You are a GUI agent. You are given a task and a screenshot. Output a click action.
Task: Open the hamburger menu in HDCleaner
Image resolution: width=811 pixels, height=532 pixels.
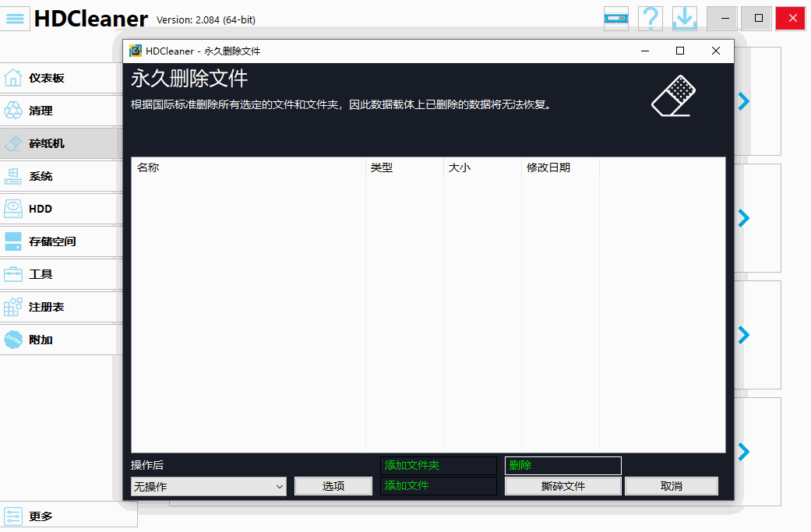coord(15,19)
